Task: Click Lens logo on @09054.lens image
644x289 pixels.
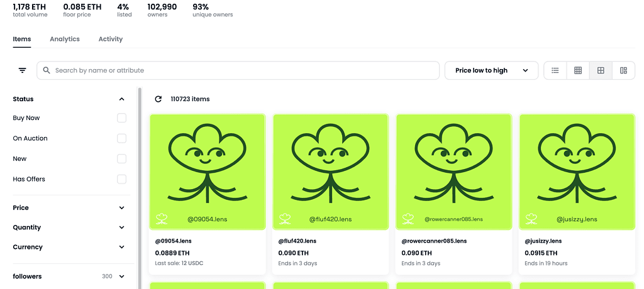Action: (x=162, y=219)
